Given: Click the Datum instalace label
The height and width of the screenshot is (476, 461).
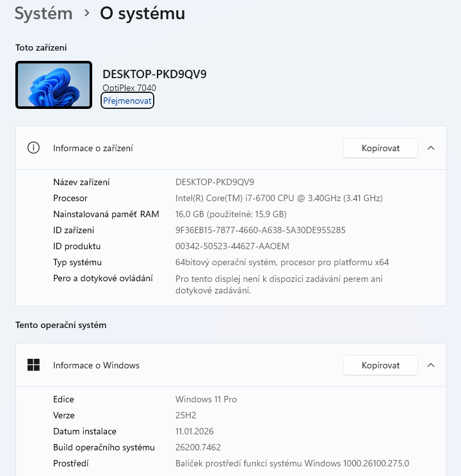Looking at the screenshot, I should tap(85, 431).
